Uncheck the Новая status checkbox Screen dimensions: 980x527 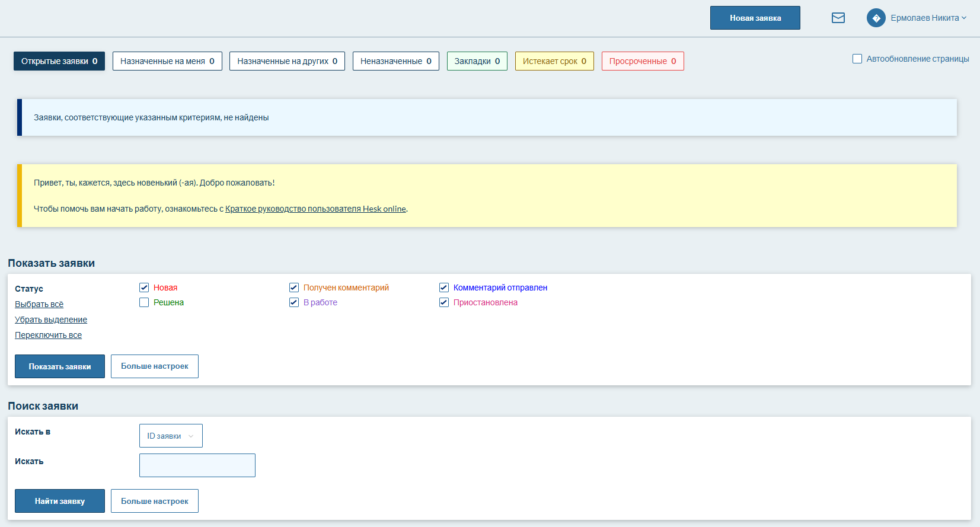[x=144, y=288]
